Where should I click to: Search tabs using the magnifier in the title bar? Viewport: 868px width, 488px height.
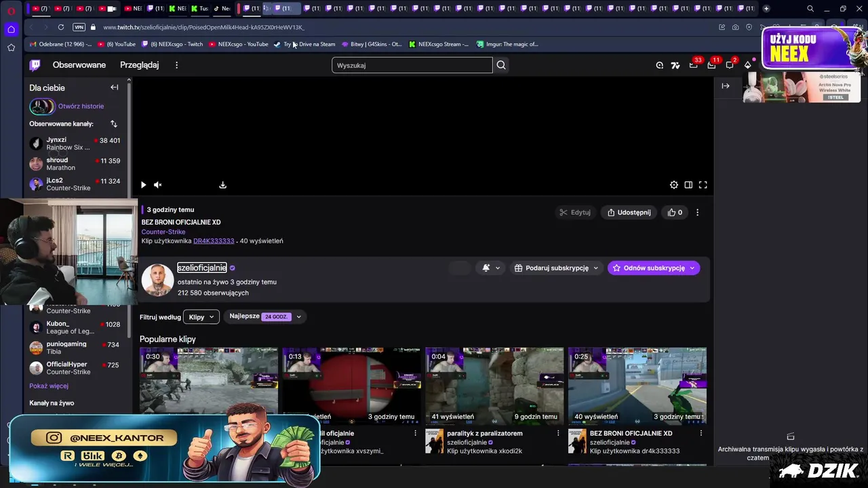point(810,9)
